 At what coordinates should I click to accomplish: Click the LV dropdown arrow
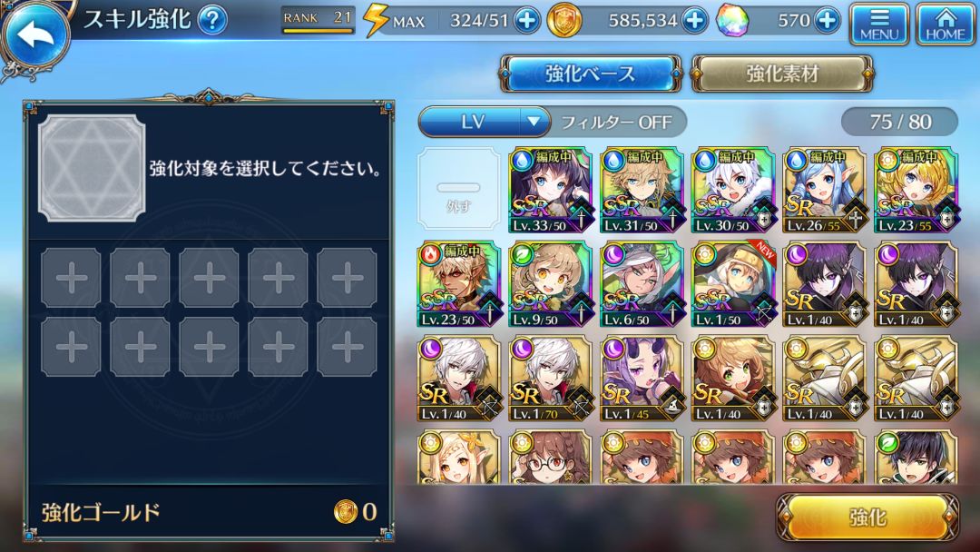534,122
